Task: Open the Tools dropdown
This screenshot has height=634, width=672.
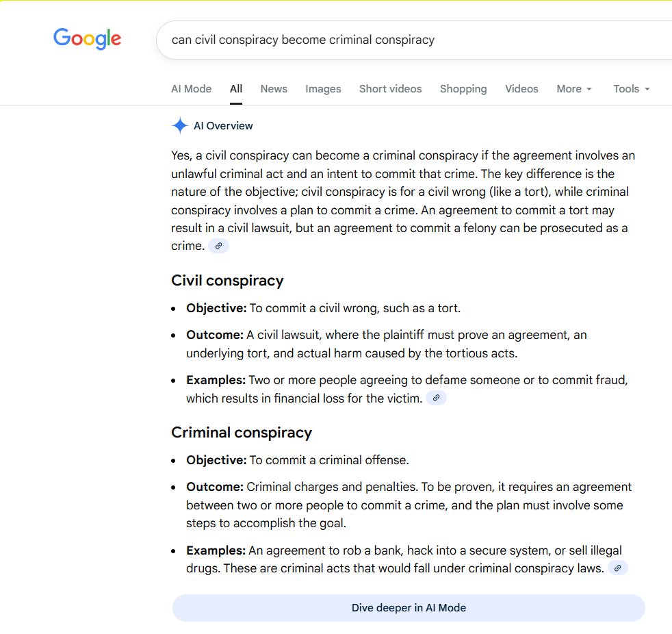Action: [631, 89]
